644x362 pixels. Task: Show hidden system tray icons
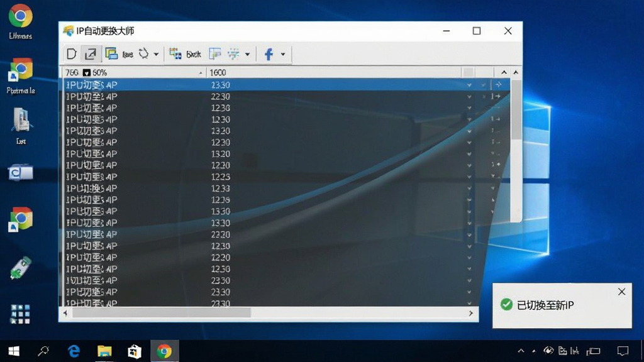tap(521, 351)
